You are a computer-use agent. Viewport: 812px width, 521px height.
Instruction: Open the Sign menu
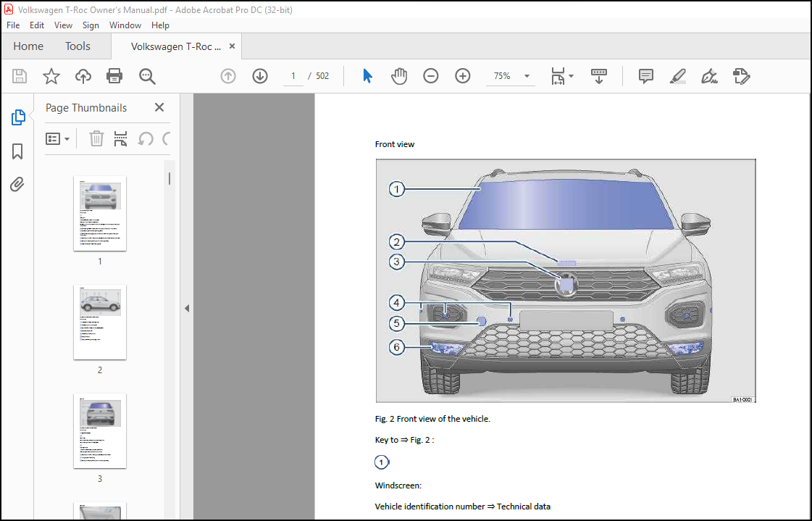point(91,25)
